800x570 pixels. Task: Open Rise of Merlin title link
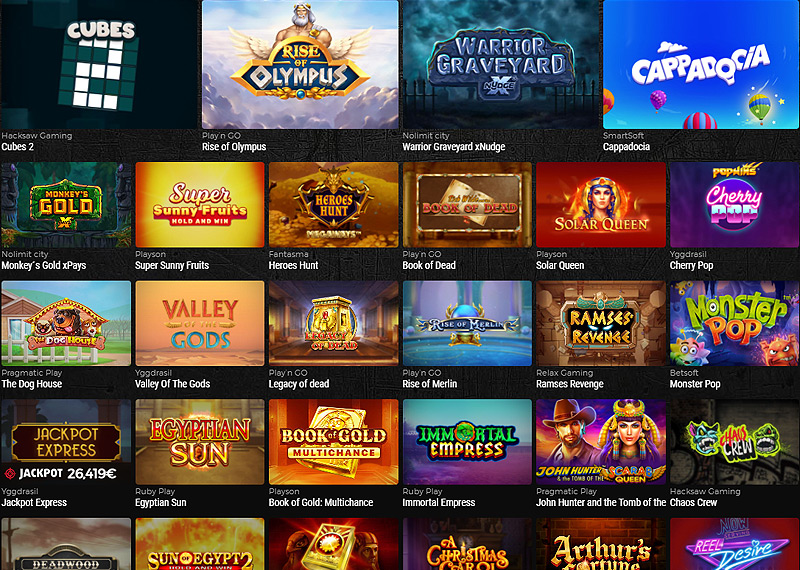click(x=430, y=384)
